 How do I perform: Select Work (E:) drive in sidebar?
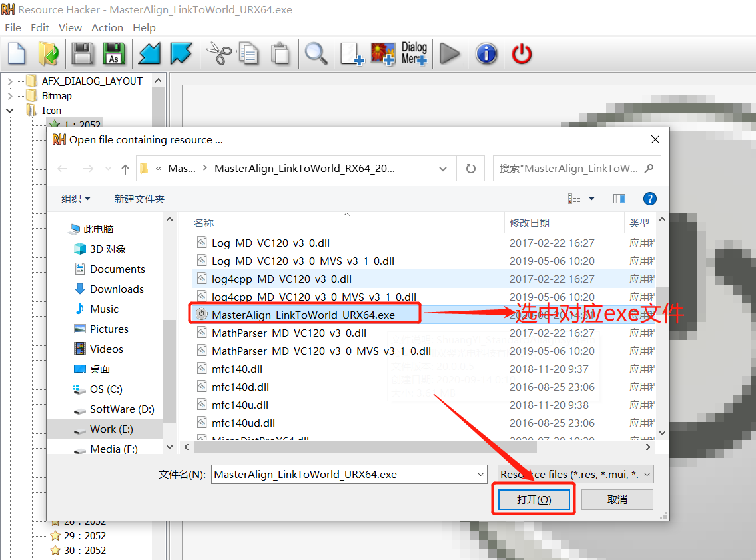coord(111,429)
